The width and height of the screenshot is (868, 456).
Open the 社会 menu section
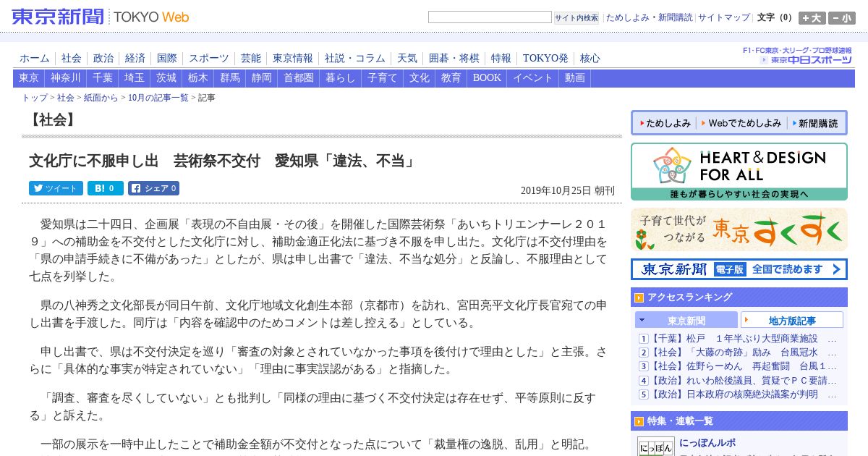tap(72, 58)
